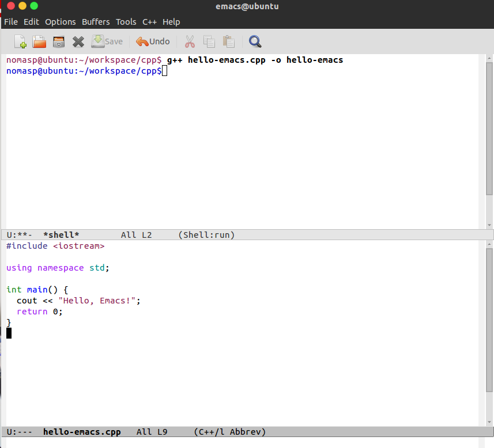The width and height of the screenshot is (494, 448).
Task: Open the C++ menu
Action: click(149, 22)
